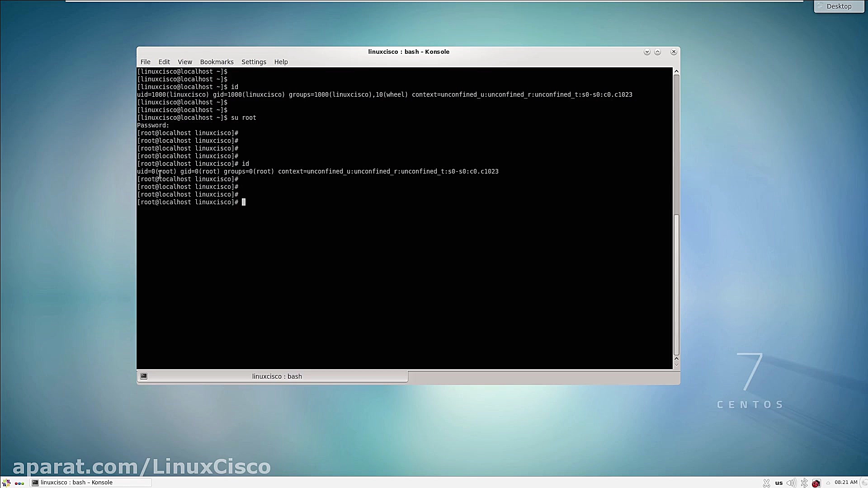Select the linuxcisco : bash session tab
The width and height of the screenshot is (868, 488).
click(x=277, y=376)
